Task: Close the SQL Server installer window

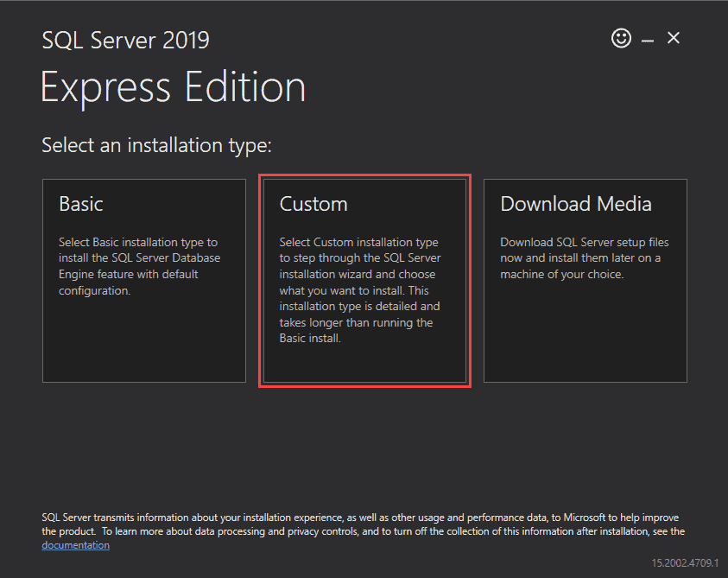Action: [x=674, y=38]
